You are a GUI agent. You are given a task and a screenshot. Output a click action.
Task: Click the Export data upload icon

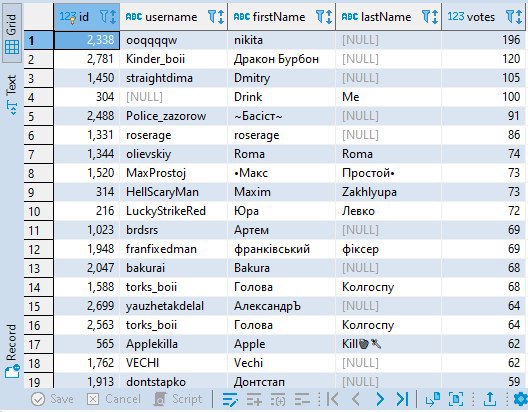(x=490, y=400)
